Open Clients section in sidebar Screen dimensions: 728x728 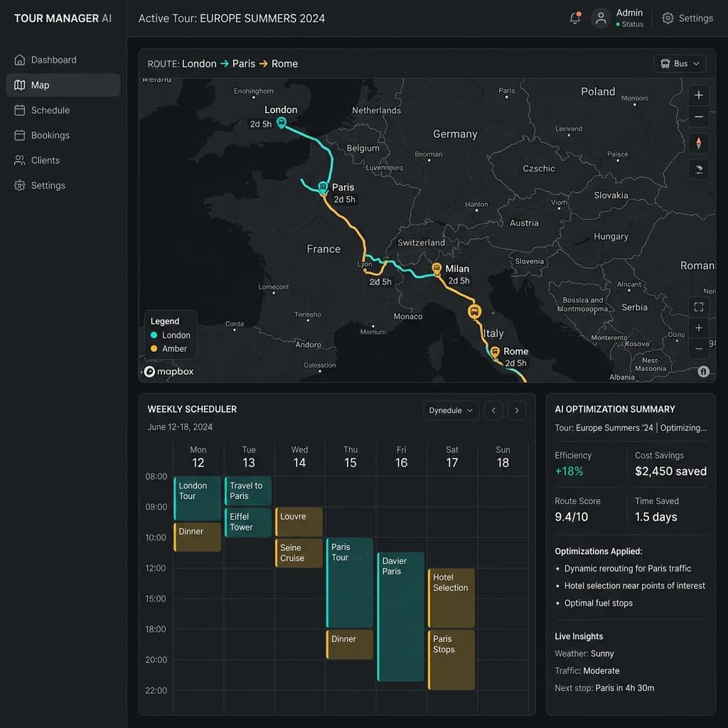63,160
